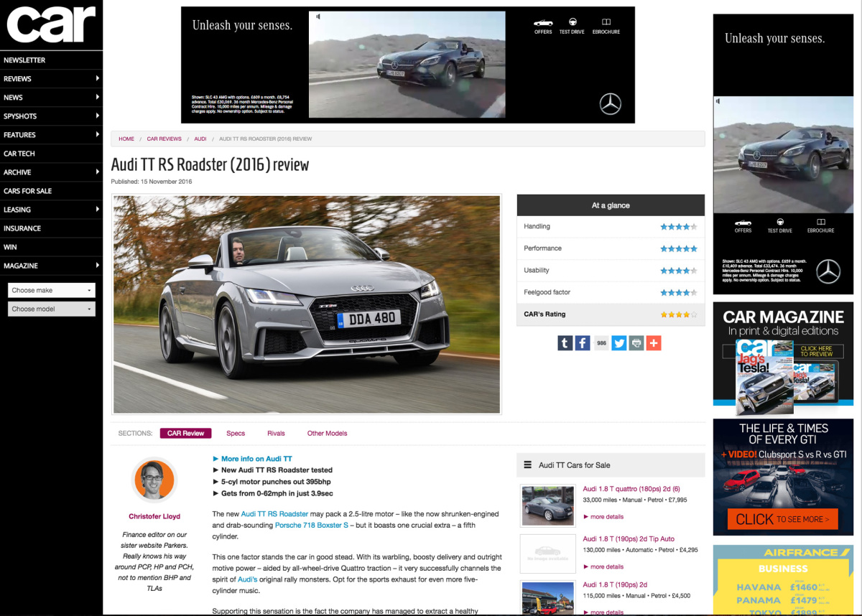Screen dimensions: 862x616
Task: Click Offers icon in sidebar Mercedes ad
Action: (x=743, y=225)
